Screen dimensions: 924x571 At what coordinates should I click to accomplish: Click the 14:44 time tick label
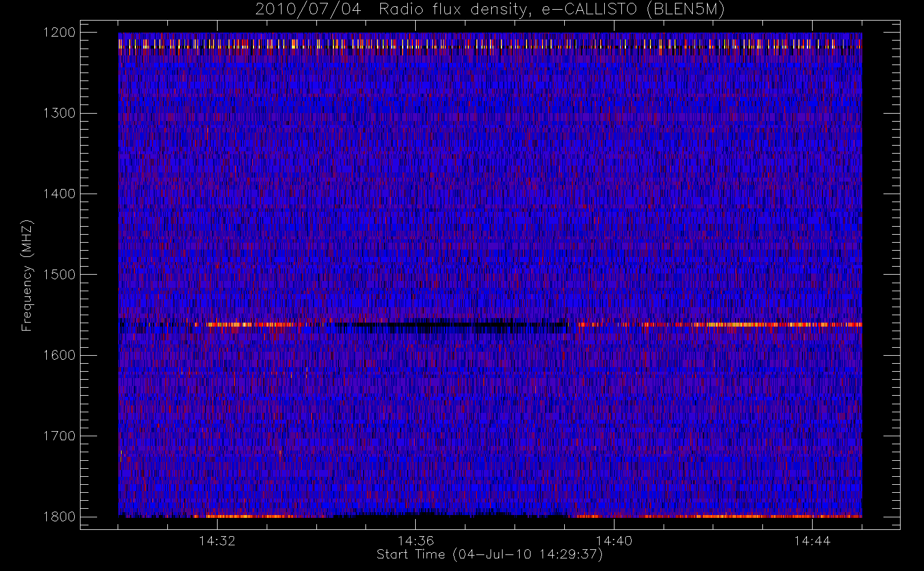[x=812, y=541]
